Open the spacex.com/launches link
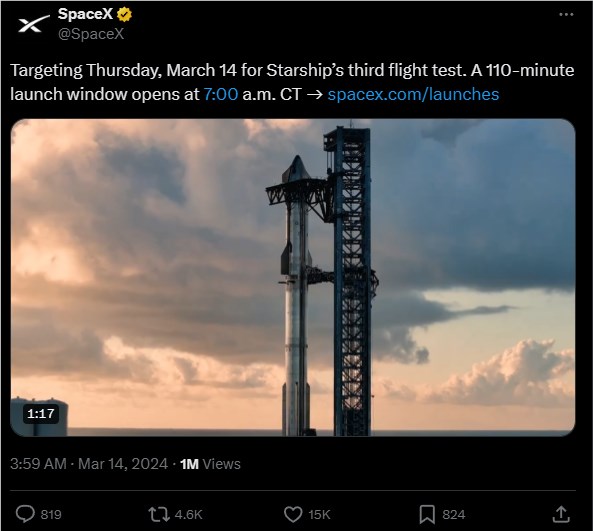593x531 pixels. [413, 94]
